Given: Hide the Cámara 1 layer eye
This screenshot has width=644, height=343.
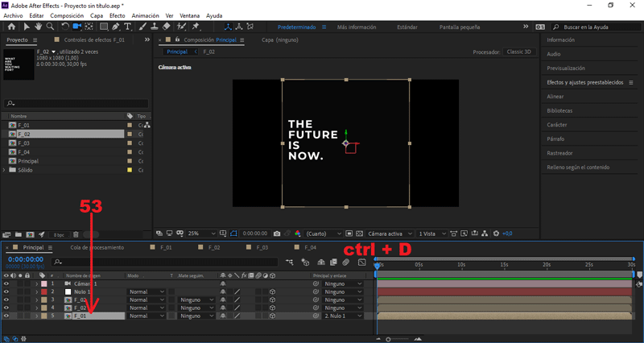Looking at the screenshot, I should click(x=6, y=284).
